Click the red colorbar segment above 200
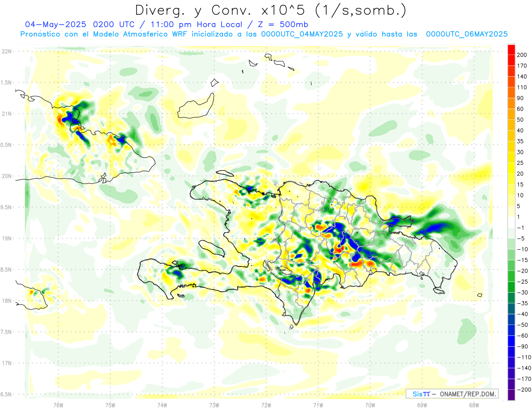Viewport: 532px width, 411px height. (511, 50)
